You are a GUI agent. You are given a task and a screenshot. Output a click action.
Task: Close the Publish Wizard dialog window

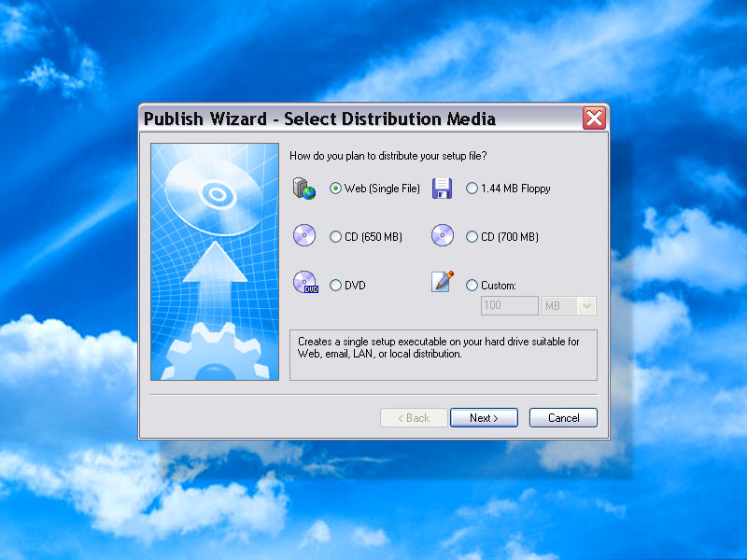pos(594,119)
